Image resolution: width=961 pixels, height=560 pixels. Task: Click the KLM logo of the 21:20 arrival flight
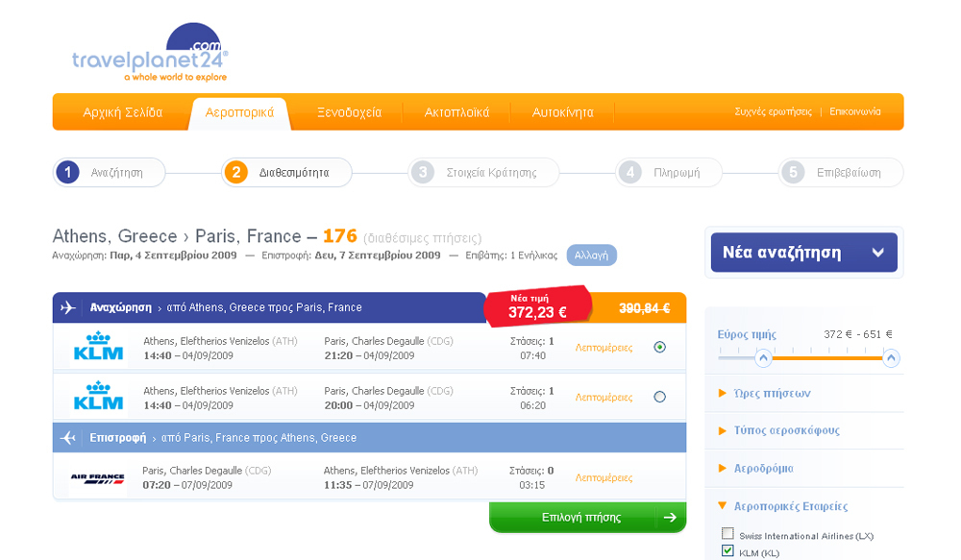(x=99, y=347)
